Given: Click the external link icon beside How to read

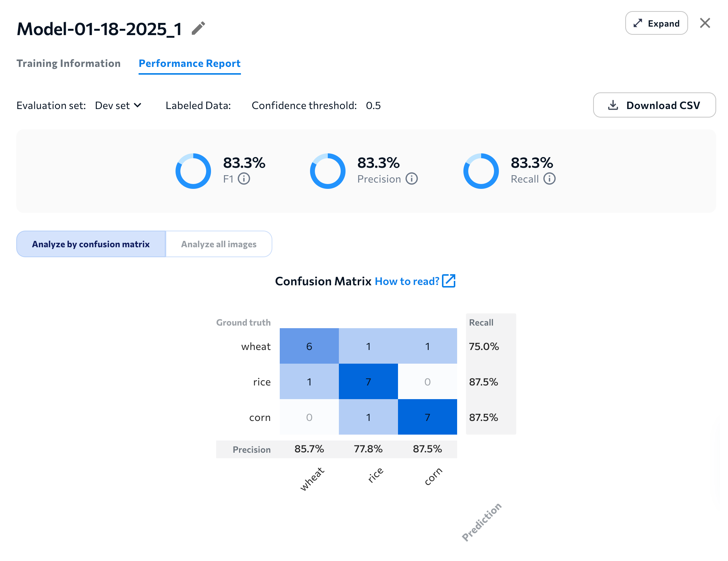Looking at the screenshot, I should point(449,281).
